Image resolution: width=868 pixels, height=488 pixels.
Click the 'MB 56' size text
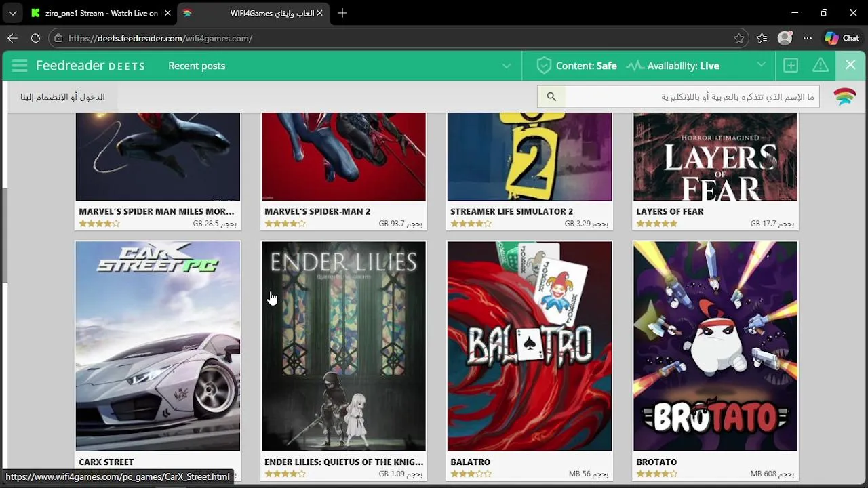589,474
